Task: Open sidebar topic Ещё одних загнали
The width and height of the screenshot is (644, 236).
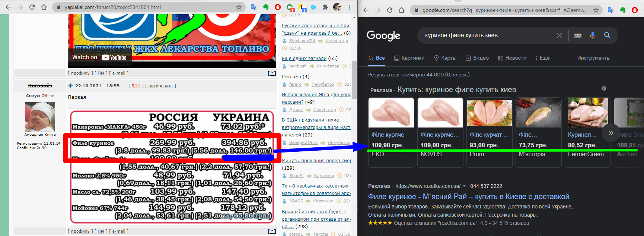Action: point(304,59)
